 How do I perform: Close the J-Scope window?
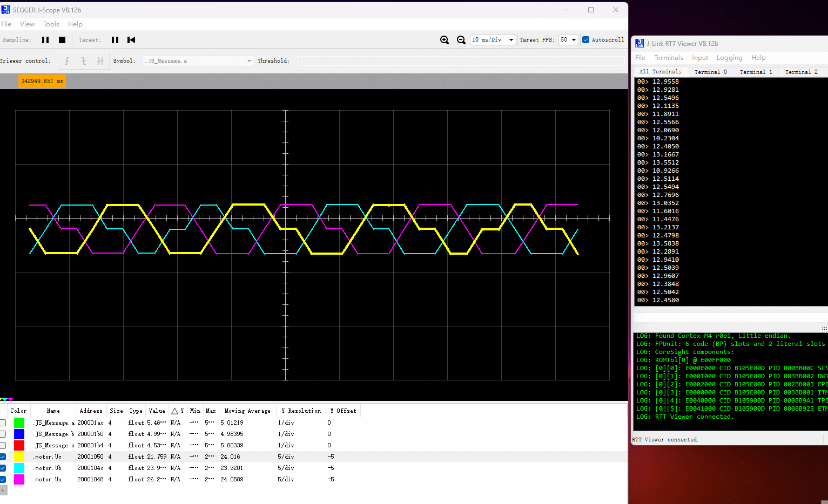[x=616, y=10]
